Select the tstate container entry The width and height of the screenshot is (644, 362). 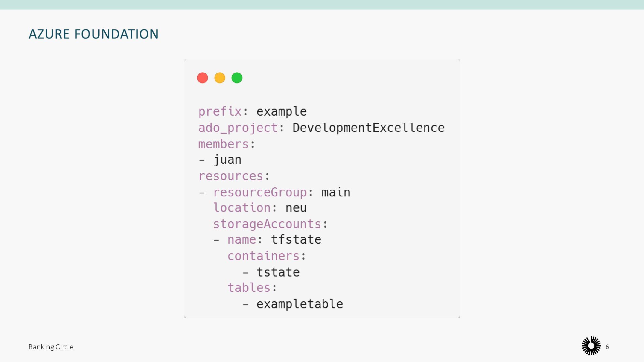click(x=278, y=272)
